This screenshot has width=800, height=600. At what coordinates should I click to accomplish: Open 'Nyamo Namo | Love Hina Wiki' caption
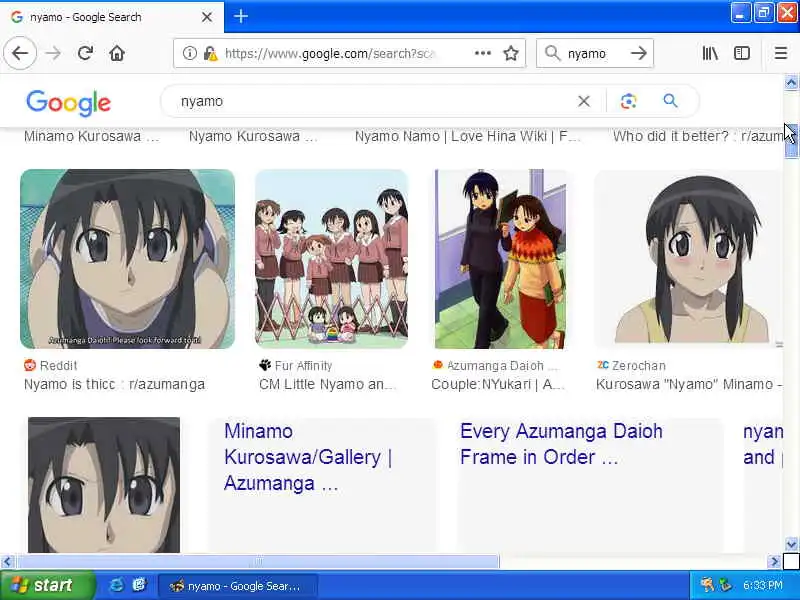467,136
